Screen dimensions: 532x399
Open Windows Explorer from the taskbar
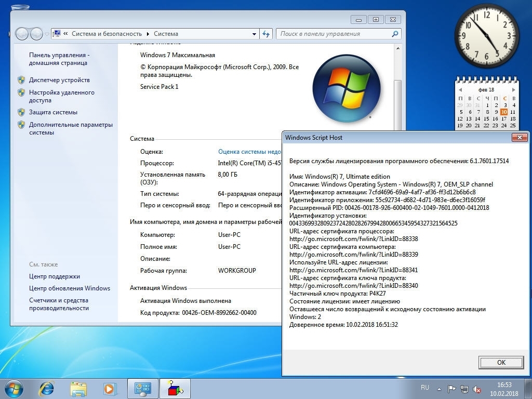[78, 388]
